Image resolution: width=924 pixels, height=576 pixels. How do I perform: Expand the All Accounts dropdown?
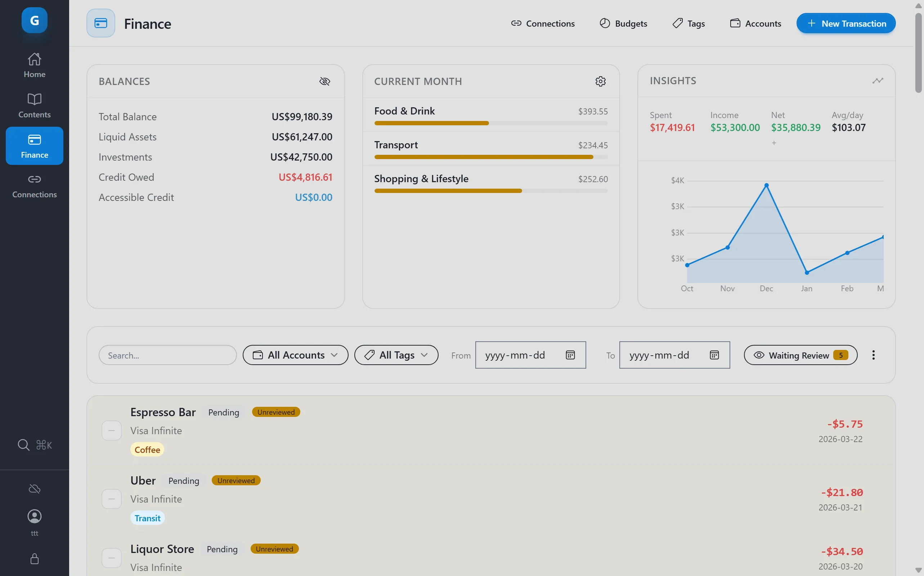[x=295, y=355]
